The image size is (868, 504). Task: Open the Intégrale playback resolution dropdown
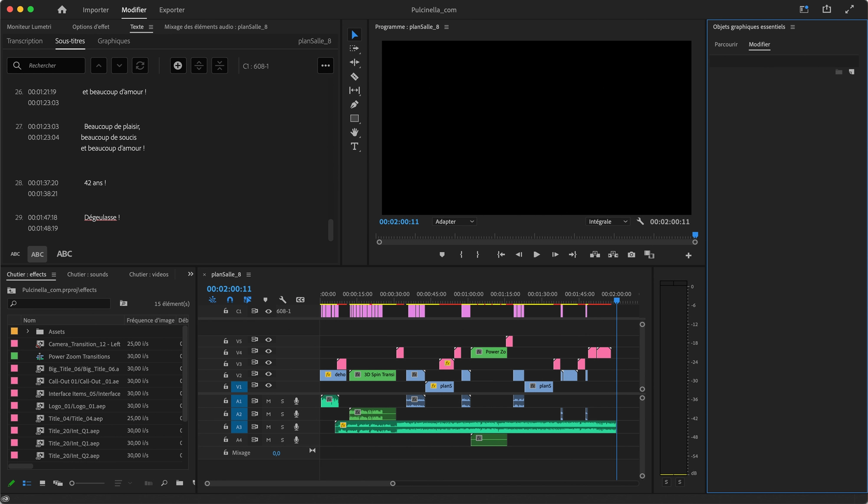coord(607,222)
